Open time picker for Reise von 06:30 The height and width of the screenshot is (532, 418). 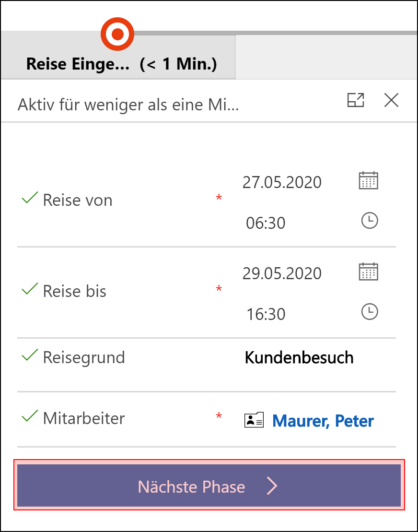coord(370,220)
